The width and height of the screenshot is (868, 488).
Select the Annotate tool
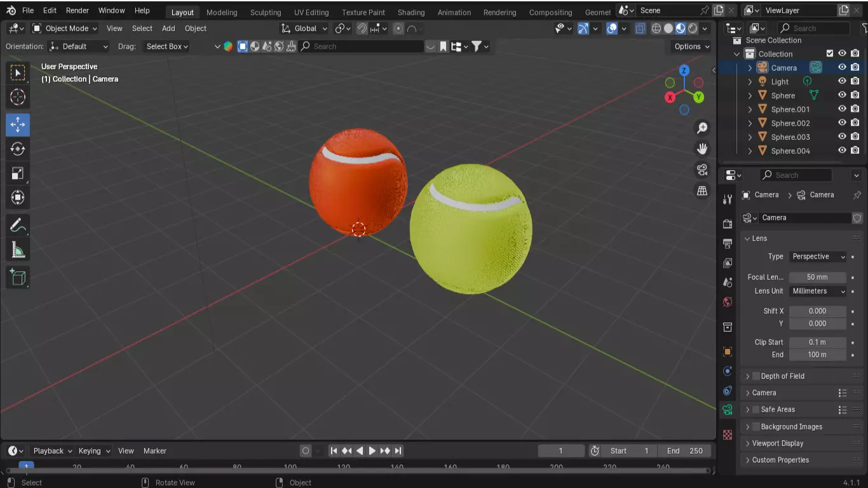point(18,225)
